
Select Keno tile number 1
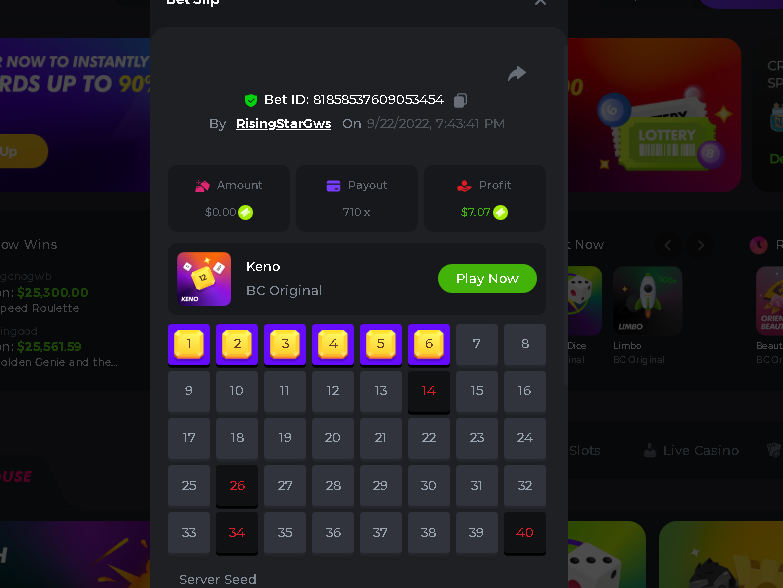click(x=189, y=344)
